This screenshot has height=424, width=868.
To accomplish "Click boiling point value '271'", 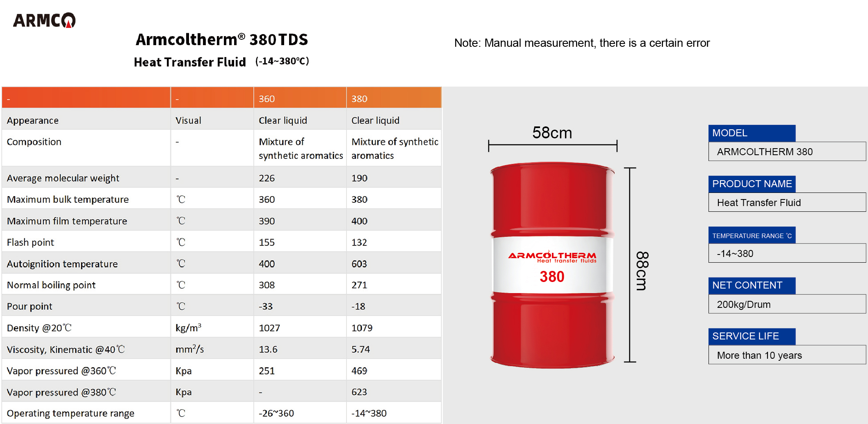I will 359,285.
